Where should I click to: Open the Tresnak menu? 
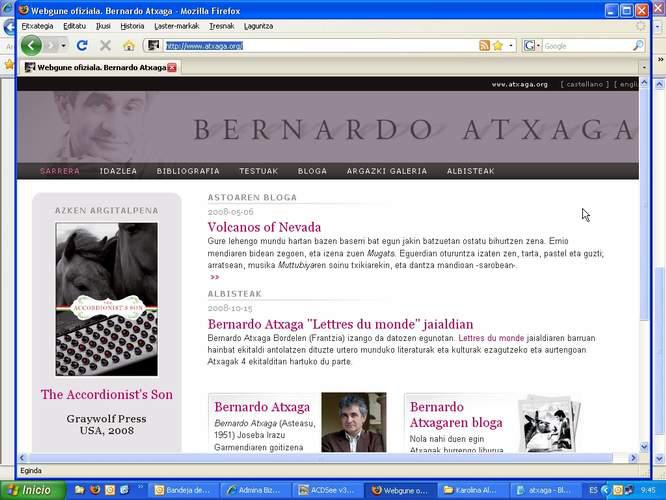[x=221, y=26]
